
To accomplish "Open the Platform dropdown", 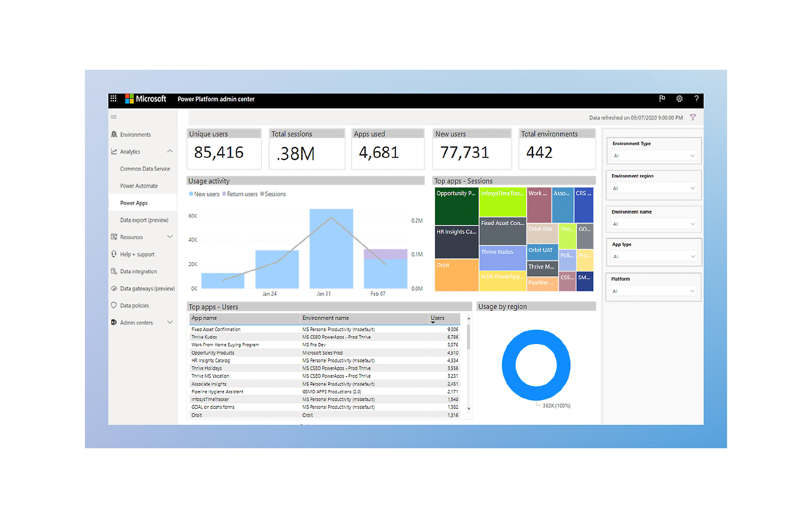I will pyautogui.click(x=654, y=291).
